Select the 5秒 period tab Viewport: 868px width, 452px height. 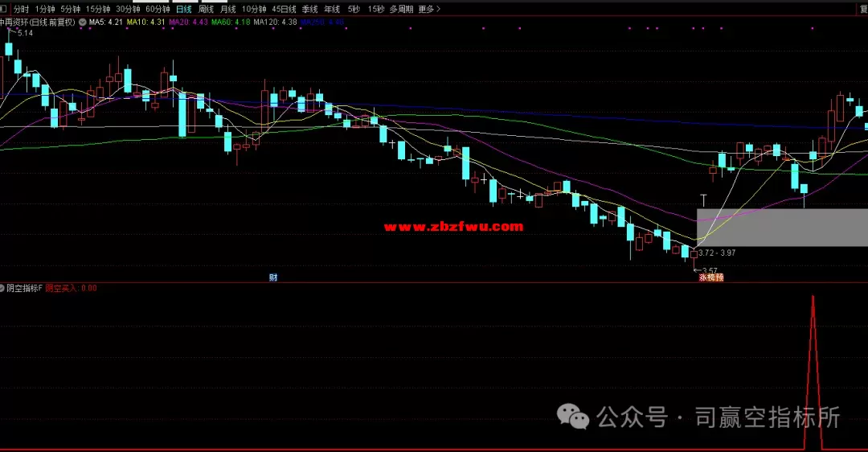(354, 9)
